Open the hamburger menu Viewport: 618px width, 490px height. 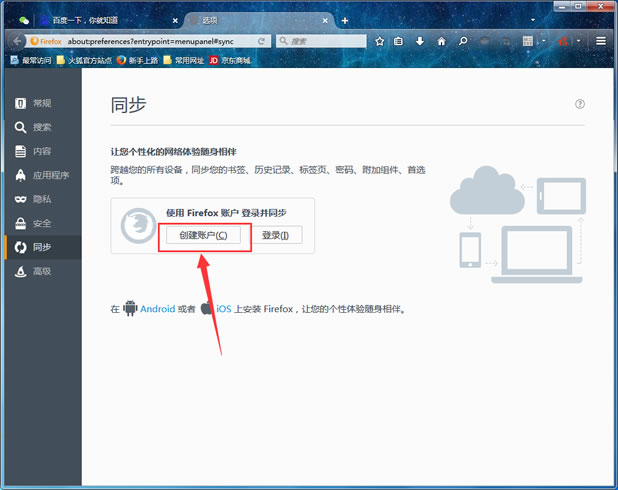(x=601, y=41)
